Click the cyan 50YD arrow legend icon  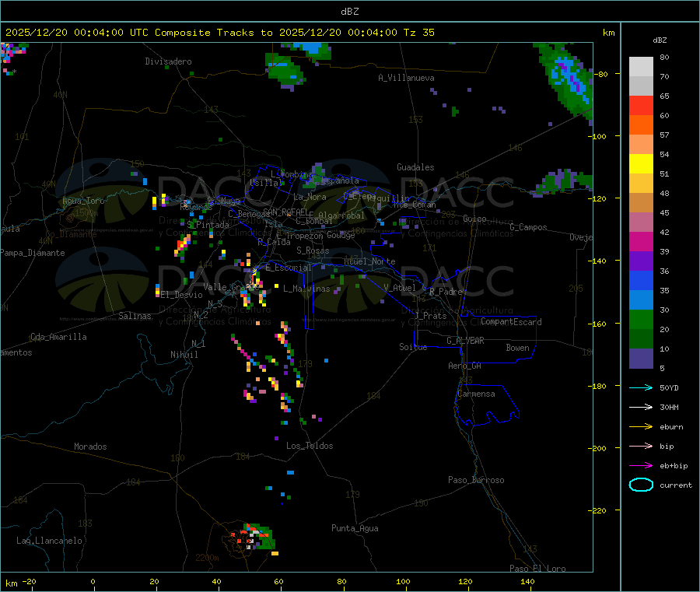coord(641,387)
